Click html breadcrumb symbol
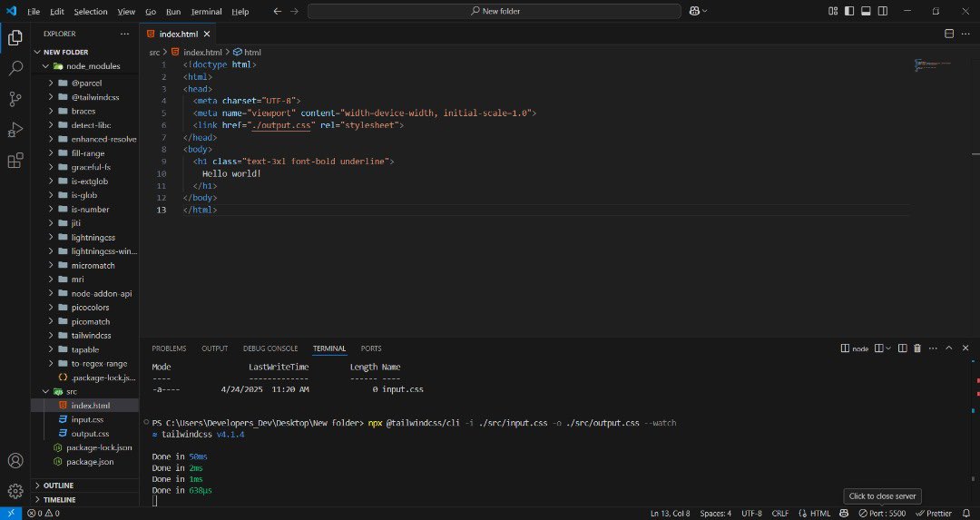Image resolution: width=980 pixels, height=520 pixels. click(x=248, y=53)
